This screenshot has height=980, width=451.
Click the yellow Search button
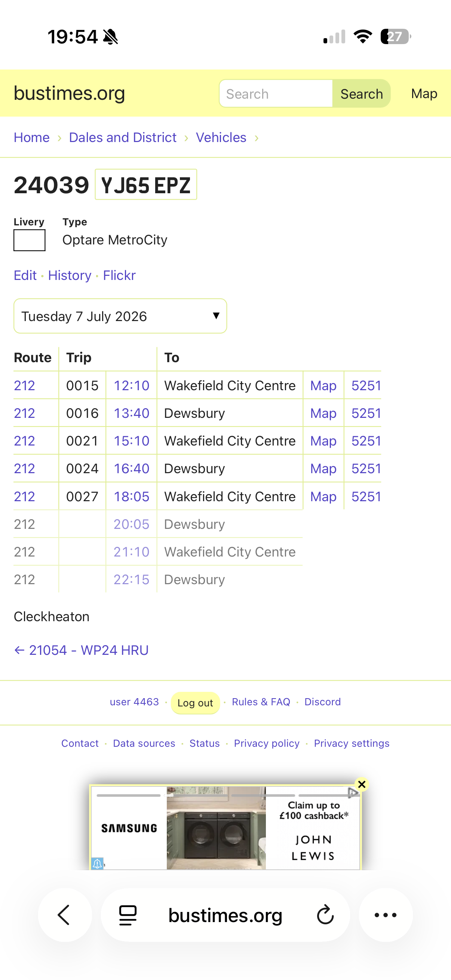click(362, 93)
